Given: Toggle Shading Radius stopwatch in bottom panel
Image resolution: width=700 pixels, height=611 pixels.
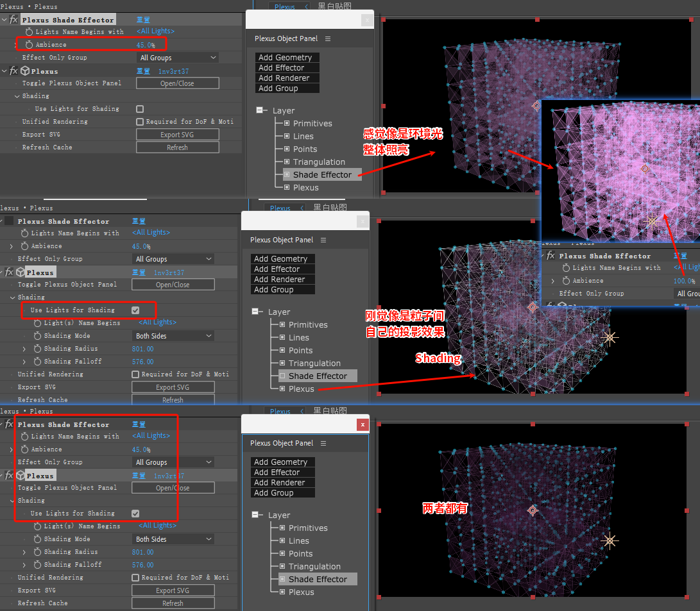Looking at the screenshot, I should tap(37, 551).
